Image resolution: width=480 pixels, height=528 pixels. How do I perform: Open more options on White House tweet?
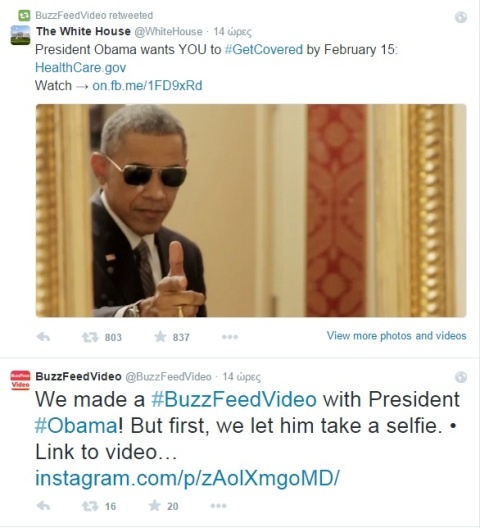(x=230, y=337)
